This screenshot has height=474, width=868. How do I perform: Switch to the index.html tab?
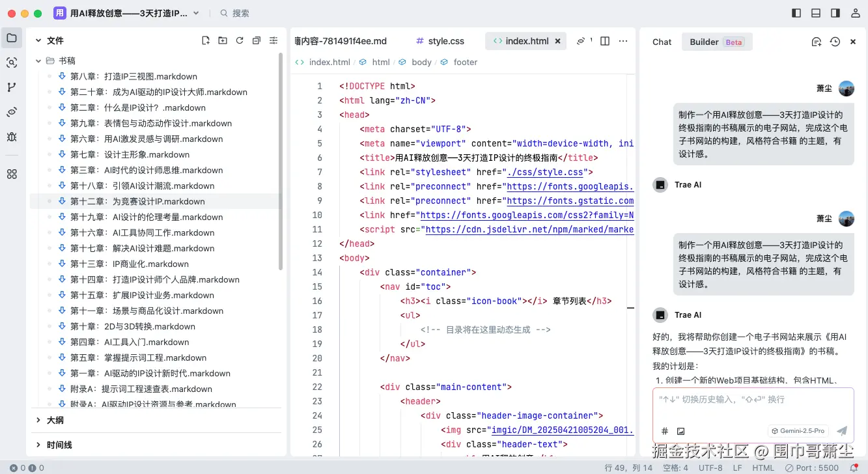click(527, 41)
